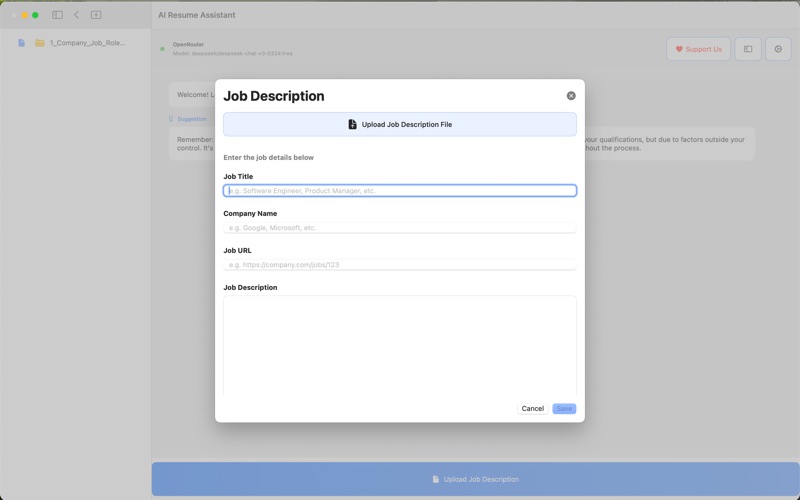Click the circular icon button at top right
Viewport: 800px width, 500px height.
pyautogui.click(x=778, y=49)
